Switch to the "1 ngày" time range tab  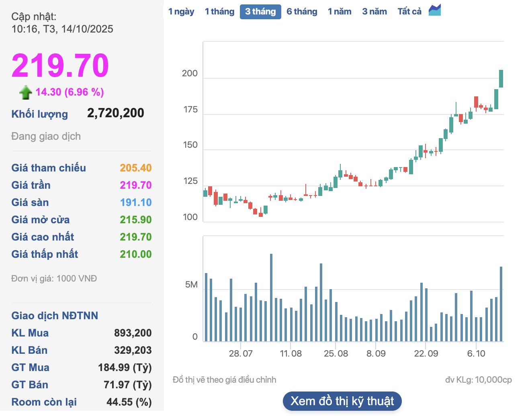pyautogui.click(x=181, y=11)
